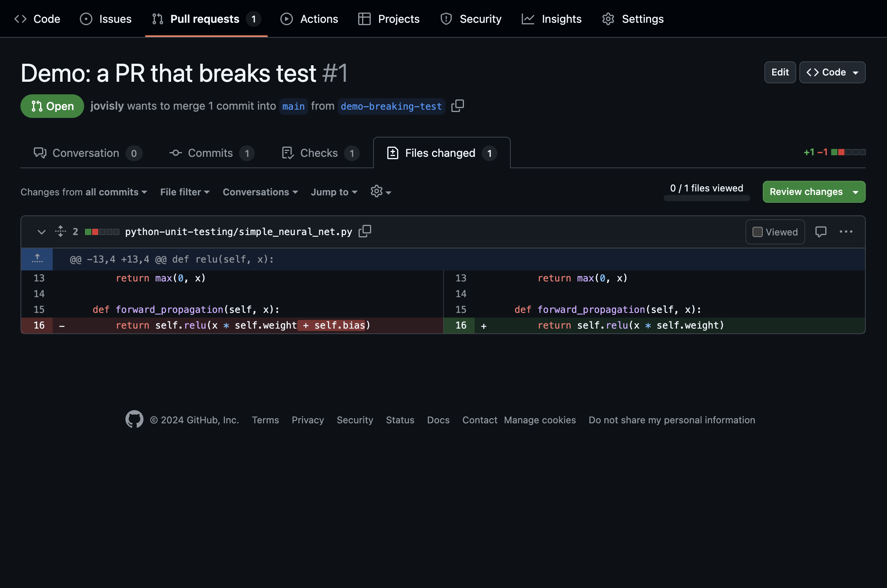Open diff view settings gear

pyautogui.click(x=381, y=192)
